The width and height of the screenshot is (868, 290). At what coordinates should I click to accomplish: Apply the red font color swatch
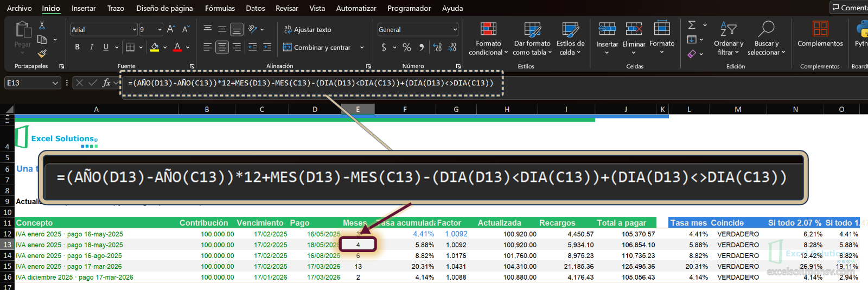point(177,47)
